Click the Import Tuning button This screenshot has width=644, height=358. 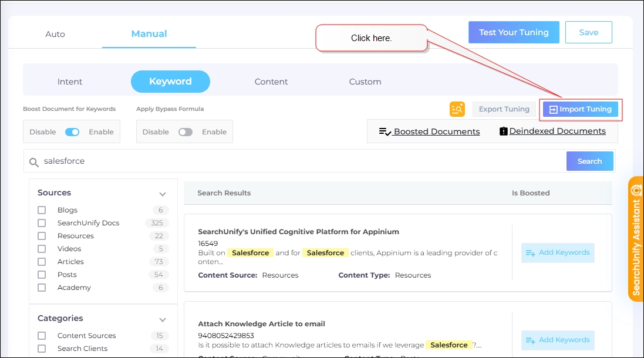580,109
